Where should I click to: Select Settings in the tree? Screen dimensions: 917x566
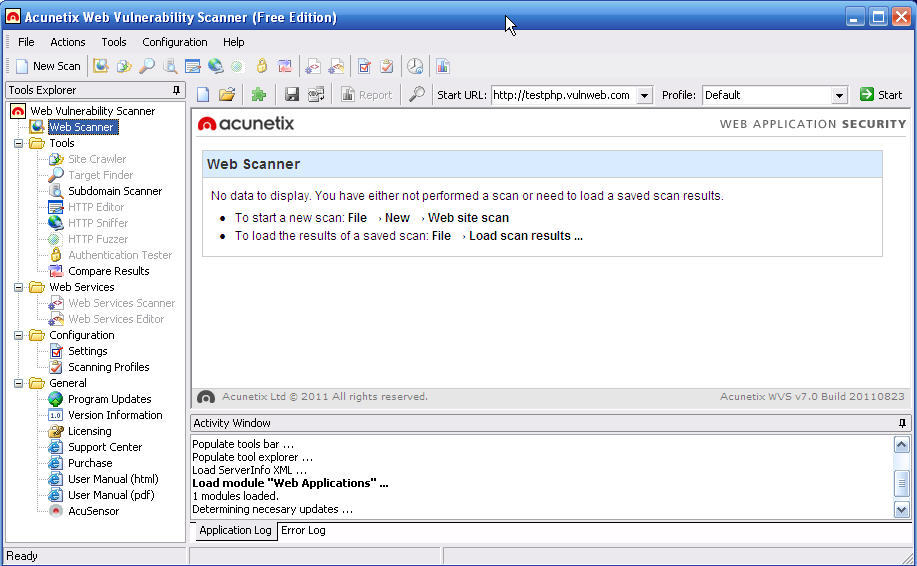pos(87,351)
